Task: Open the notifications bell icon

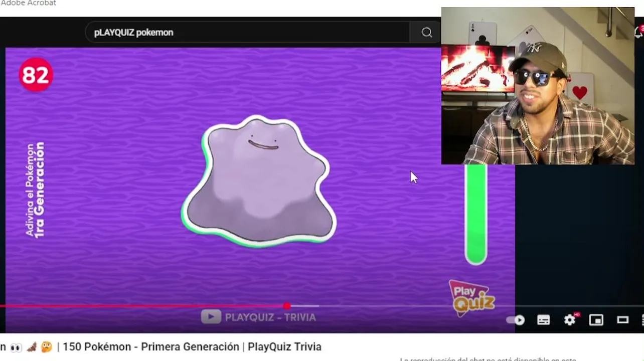Action: click(639, 32)
